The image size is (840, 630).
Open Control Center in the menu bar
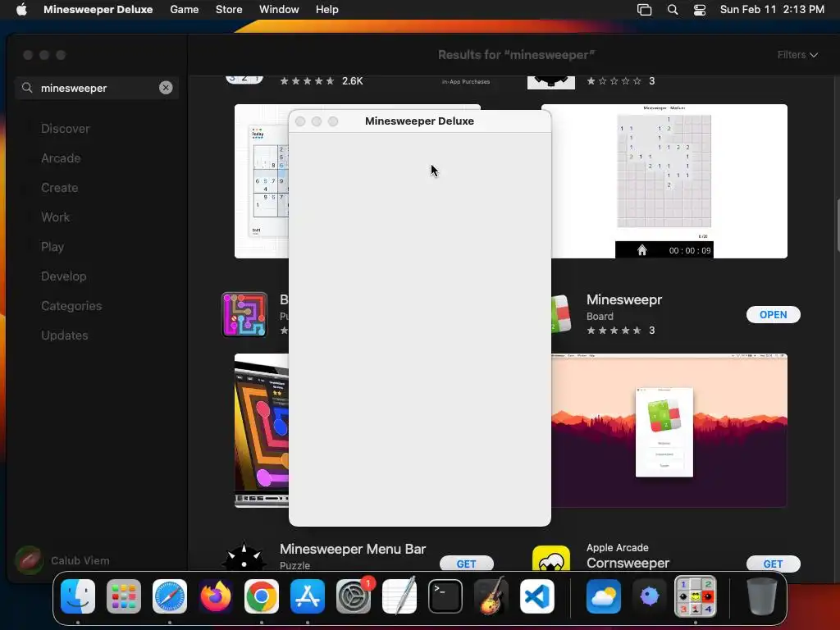pyautogui.click(x=700, y=10)
